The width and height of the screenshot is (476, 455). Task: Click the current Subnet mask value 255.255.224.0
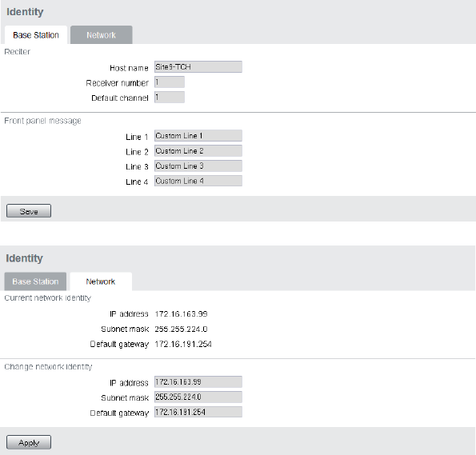[182, 329]
